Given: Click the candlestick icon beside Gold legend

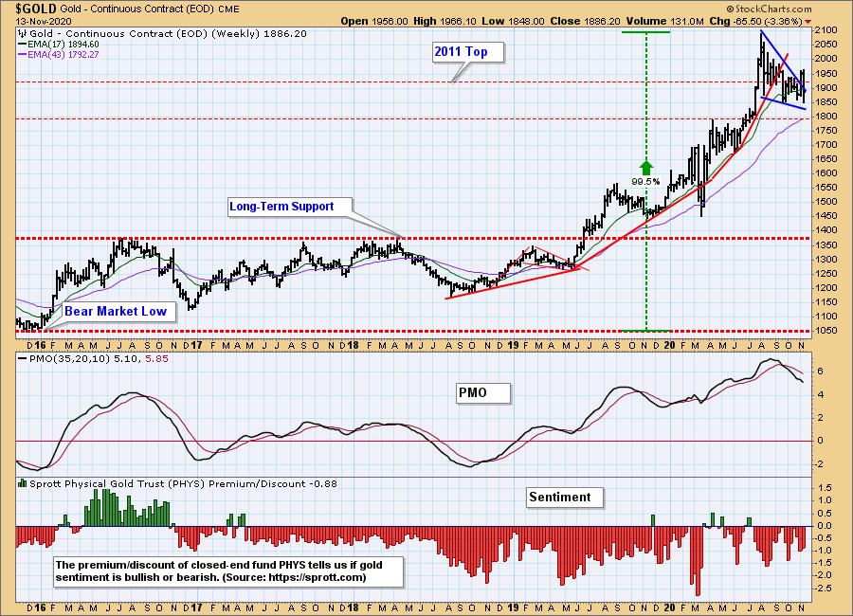Looking at the screenshot, I should pos(23,33).
